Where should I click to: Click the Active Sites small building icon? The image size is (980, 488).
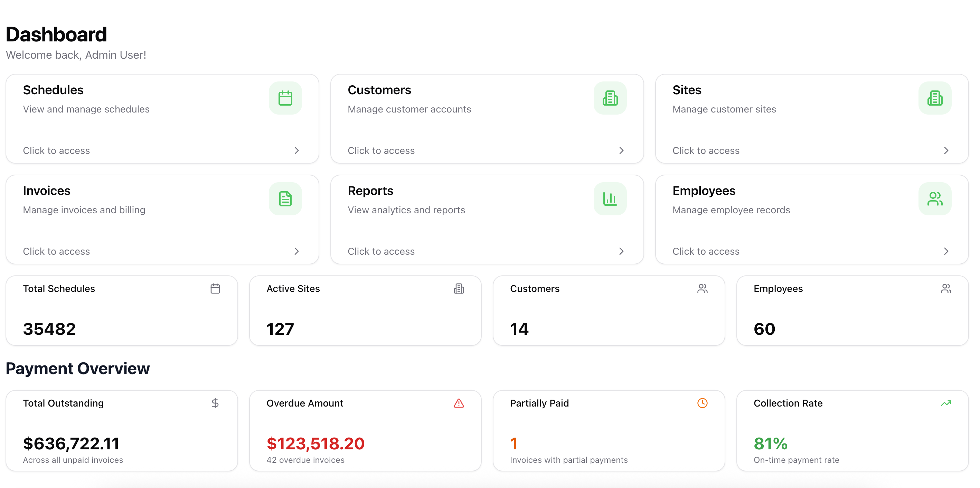[459, 289]
